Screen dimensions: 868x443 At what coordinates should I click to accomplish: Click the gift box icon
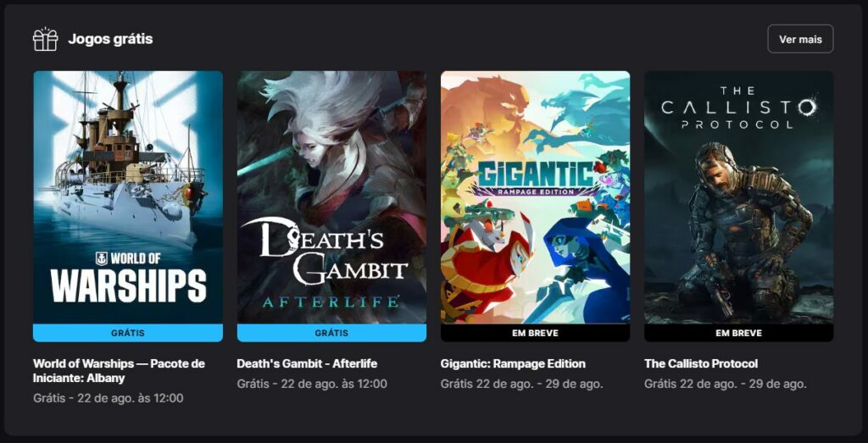[46, 39]
